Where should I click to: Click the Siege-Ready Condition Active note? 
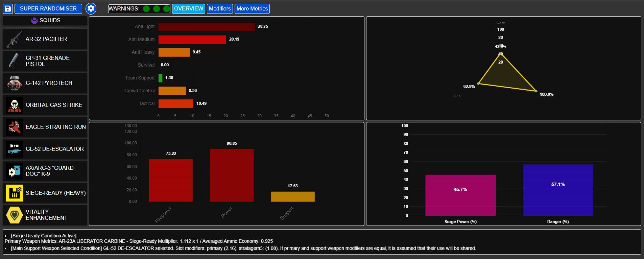click(44, 236)
